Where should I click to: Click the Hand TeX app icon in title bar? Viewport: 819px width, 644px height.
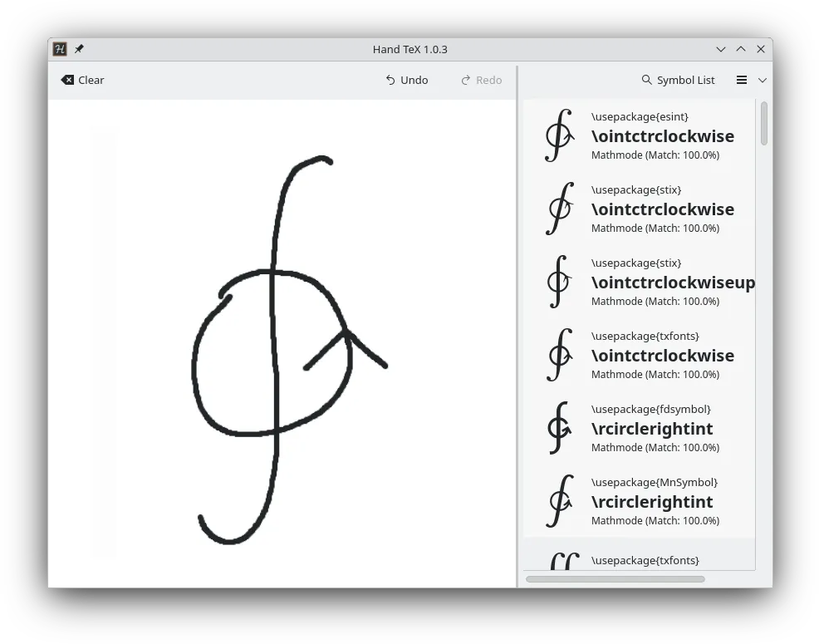(60, 49)
